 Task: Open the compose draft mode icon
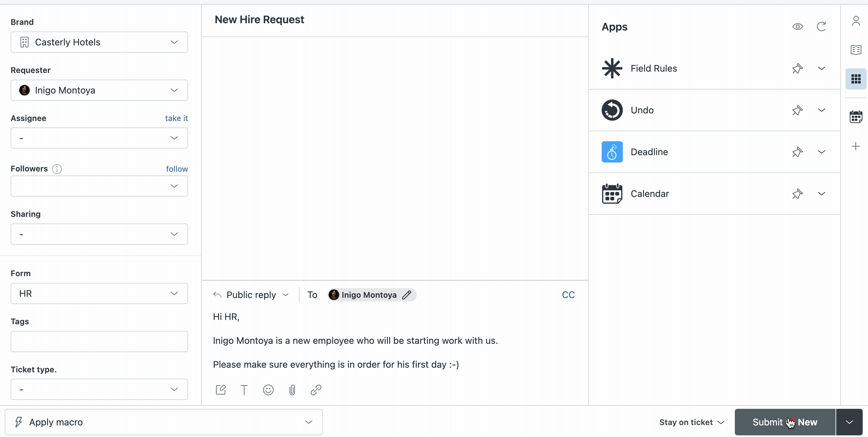[x=221, y=390]
